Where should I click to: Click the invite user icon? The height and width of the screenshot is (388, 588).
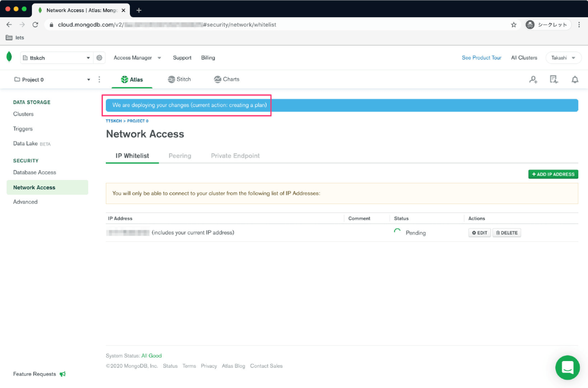(x=533, y=79)
